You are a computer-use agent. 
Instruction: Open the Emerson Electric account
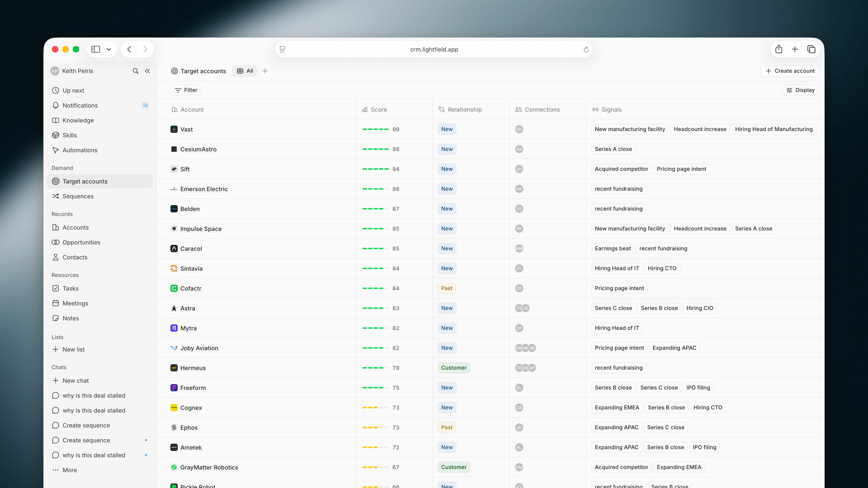[x=204, y=189]
